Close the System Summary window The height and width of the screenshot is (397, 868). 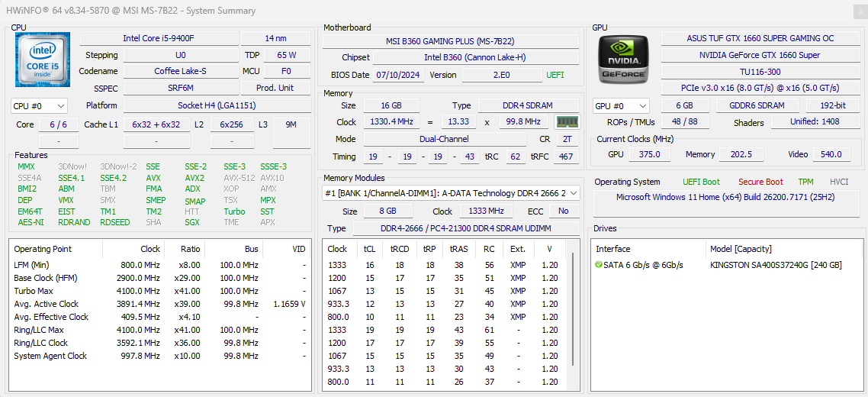tap(855, 11)
